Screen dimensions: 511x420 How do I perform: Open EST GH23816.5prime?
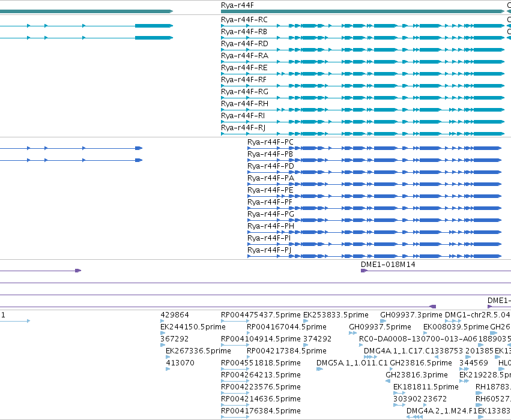(421, 364)
